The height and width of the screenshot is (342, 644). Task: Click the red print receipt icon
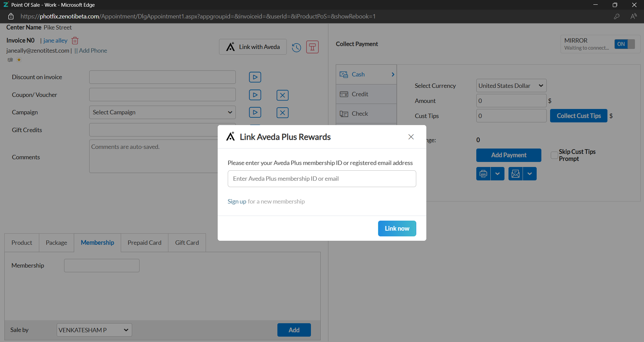[x=312, y=47]
